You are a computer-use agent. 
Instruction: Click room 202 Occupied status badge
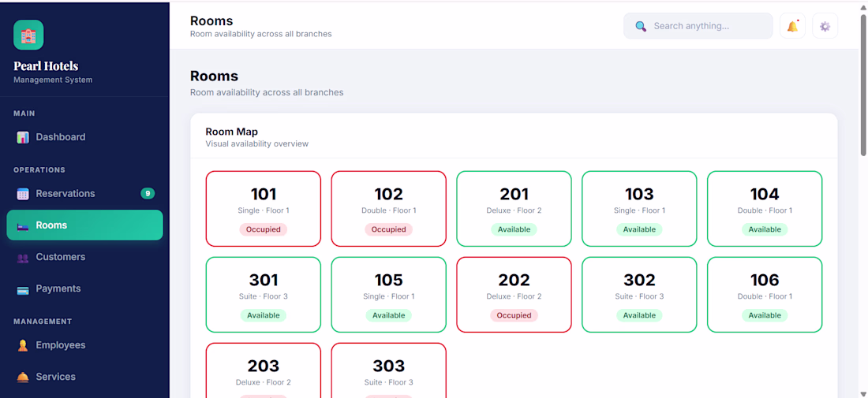pos(514,315)
